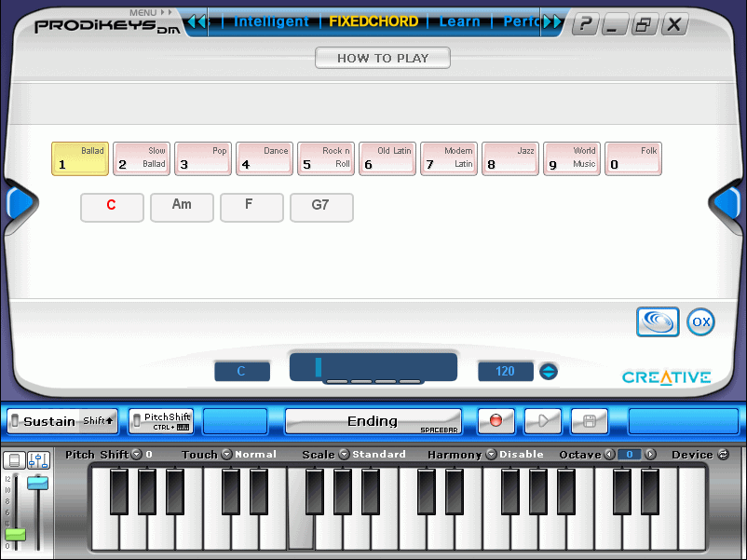Viewport: 747px width, 560px height.
Task: Select style 3 Pop
Action: 203,158
